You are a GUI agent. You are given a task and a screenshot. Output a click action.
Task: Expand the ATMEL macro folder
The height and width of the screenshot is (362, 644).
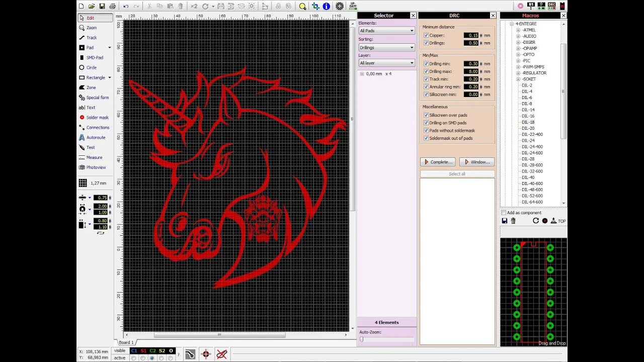pos(518,30)
